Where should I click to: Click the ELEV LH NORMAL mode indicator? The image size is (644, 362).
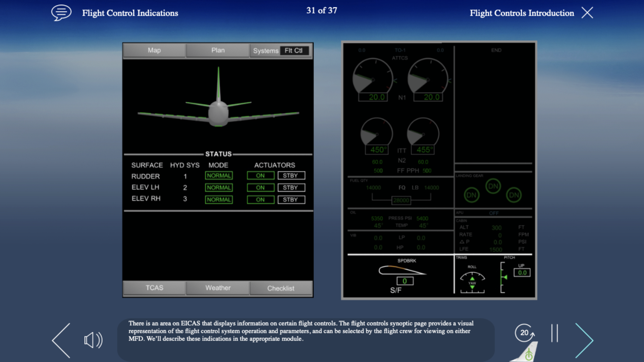pos(219,188)
